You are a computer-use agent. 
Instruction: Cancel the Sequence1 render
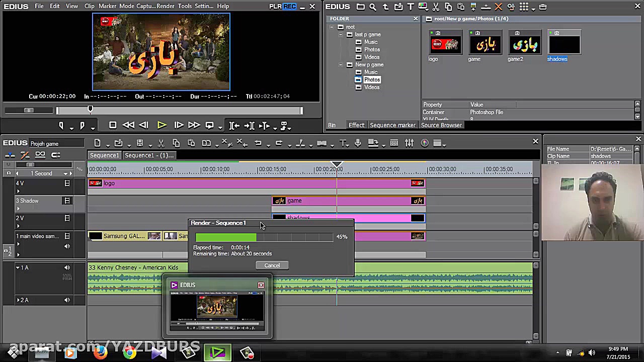[272, 265]
